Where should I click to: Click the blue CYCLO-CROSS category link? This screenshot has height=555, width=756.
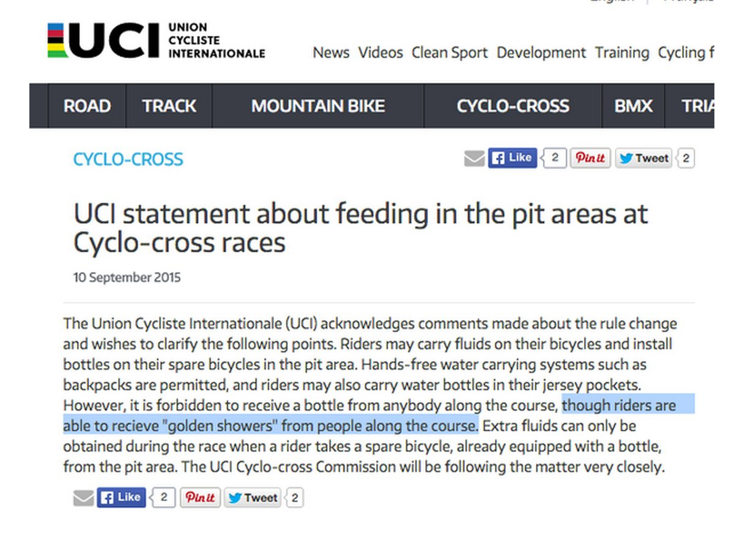pyautogui.click(x=128, y=160)
